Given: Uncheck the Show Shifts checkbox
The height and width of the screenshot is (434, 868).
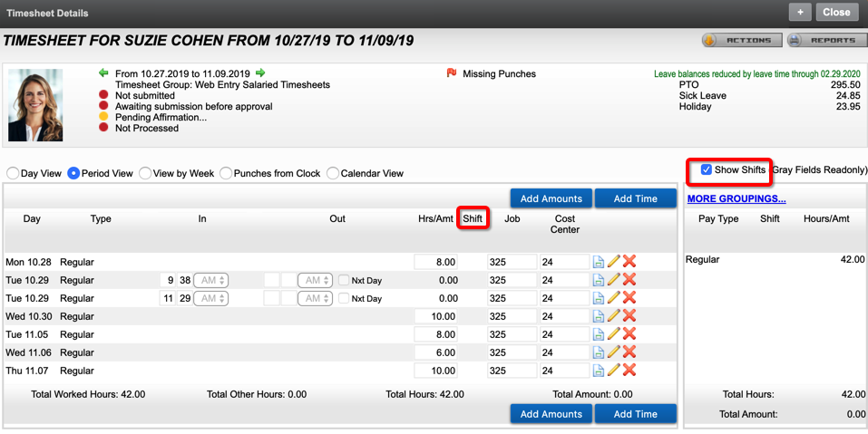Looking at the screenshot, I should 707,169.
